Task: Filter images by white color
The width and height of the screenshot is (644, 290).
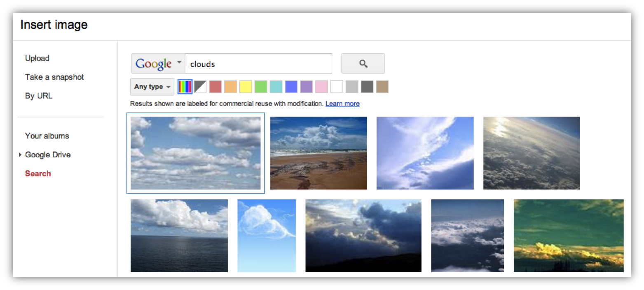Action: pos(337,87)
